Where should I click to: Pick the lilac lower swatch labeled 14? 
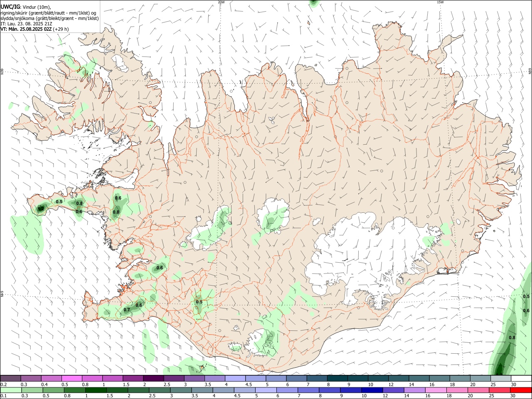tap(415, 390)
